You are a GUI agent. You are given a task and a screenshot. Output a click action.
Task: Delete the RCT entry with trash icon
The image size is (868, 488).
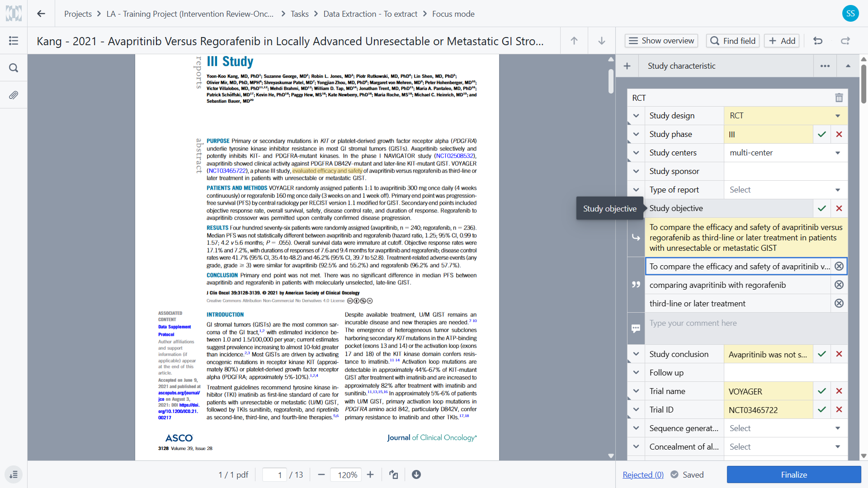[839, 98]
